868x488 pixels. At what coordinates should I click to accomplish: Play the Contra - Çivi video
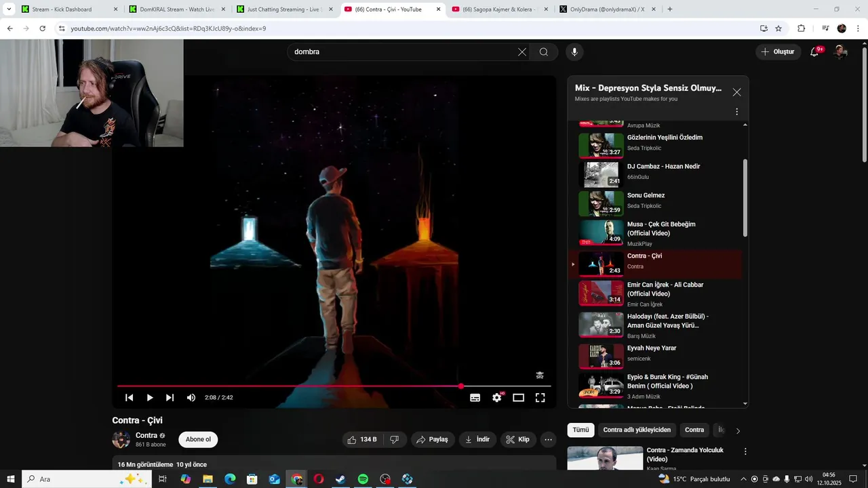point(150,398)
